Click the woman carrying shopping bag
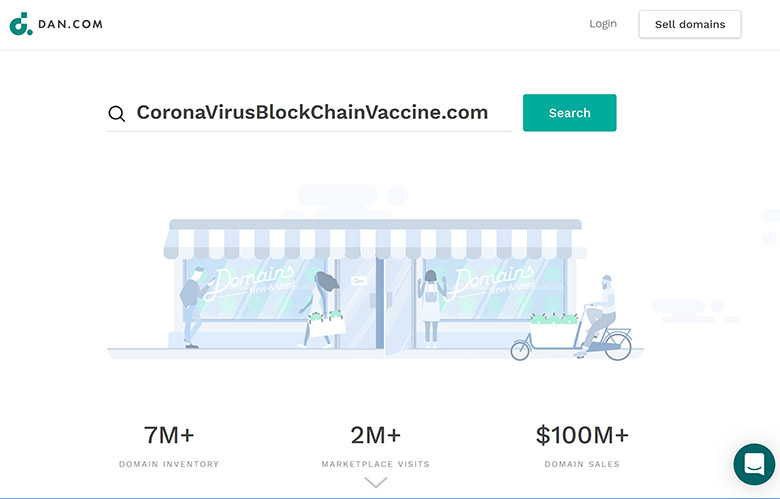The image size is (780, 499). pyautogui.click(x=322, y=309)
